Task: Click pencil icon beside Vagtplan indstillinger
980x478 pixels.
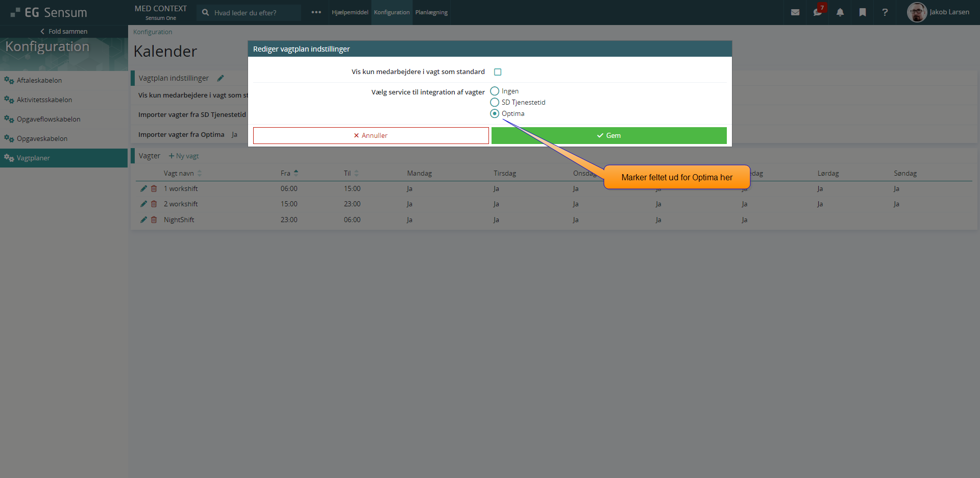Action: tap(220, 78)
